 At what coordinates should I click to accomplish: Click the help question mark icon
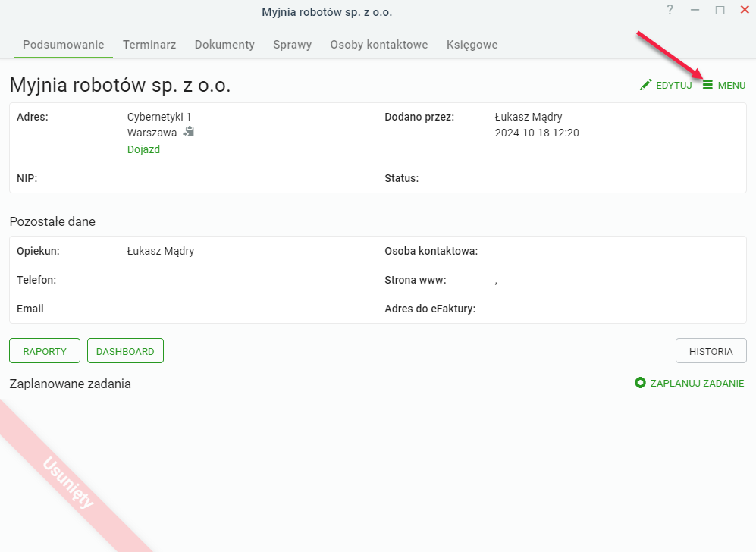pos(670,10)
